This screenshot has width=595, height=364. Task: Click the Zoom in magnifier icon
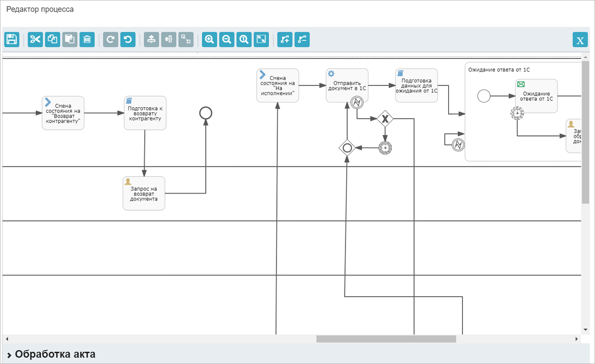(x=210, y=40)
